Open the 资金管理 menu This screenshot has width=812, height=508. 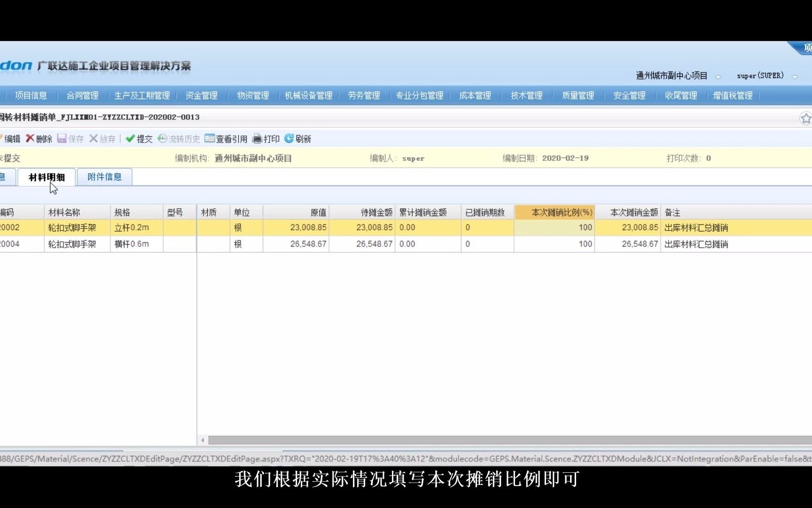(202, 95)
